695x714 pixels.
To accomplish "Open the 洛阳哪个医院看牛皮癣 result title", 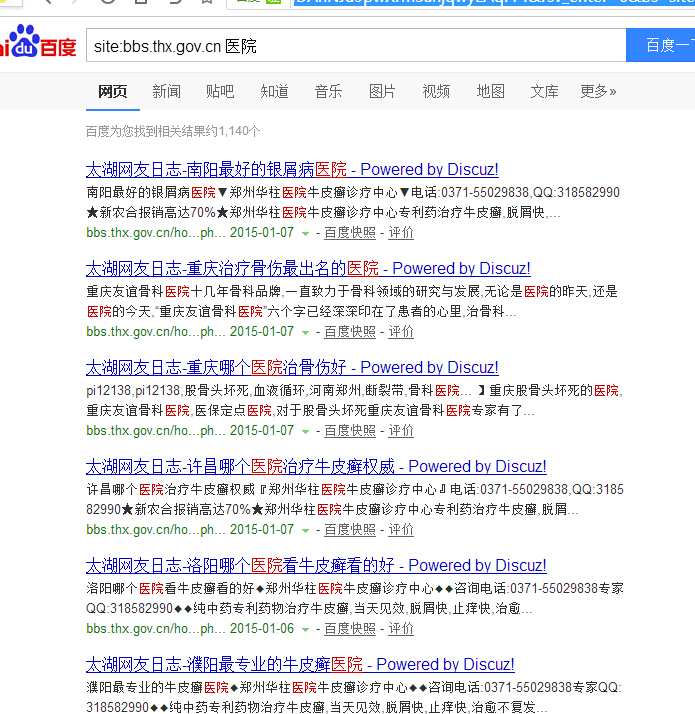I will (x=316, y=565).
